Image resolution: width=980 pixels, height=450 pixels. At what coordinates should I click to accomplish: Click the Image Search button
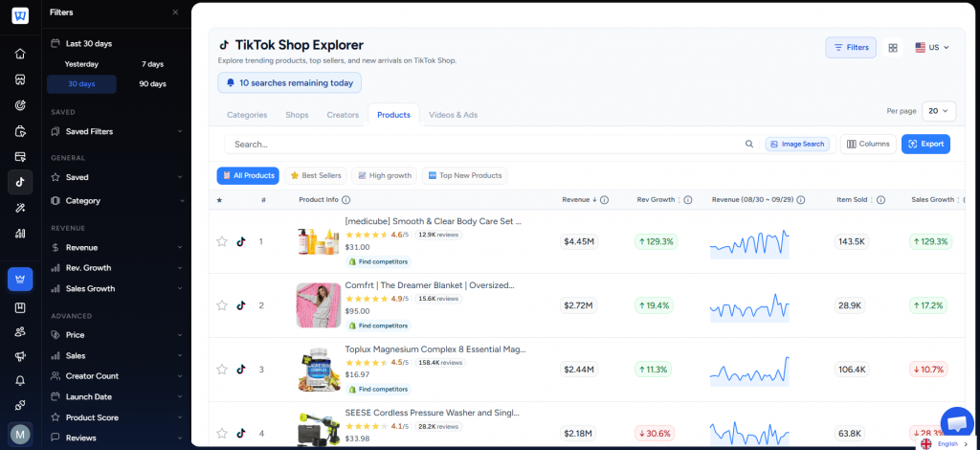797,145
